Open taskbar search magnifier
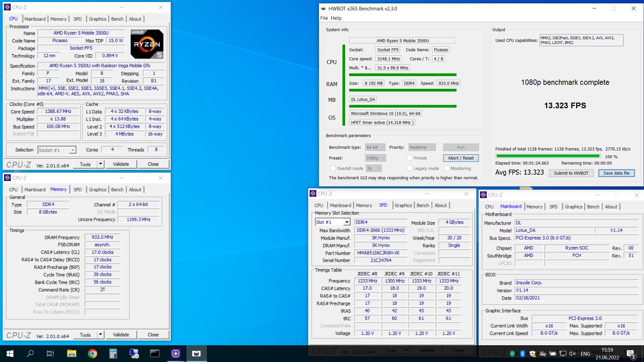644x362 pixels. 30,353
